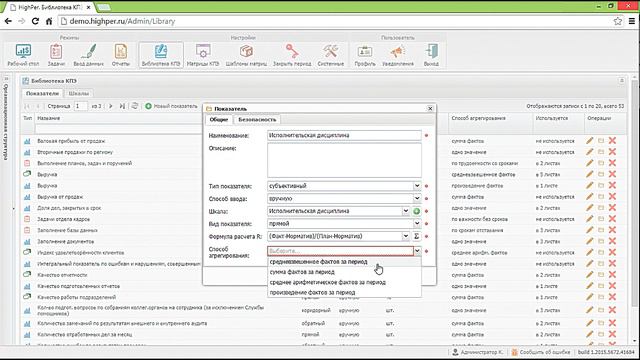640x360 pixels.
Task: Switch to Безопасность tab in dialog
Action: point(257,120)
